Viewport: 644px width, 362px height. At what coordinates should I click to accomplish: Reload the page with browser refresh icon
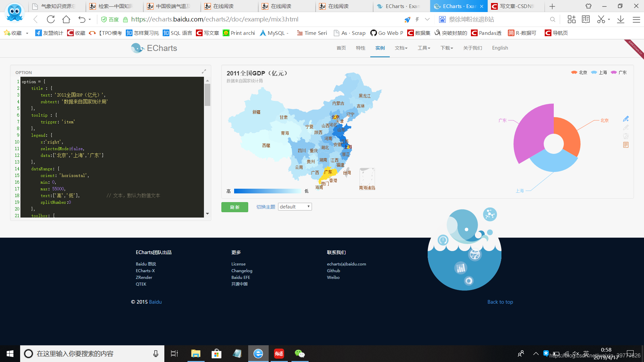point(51,19)
